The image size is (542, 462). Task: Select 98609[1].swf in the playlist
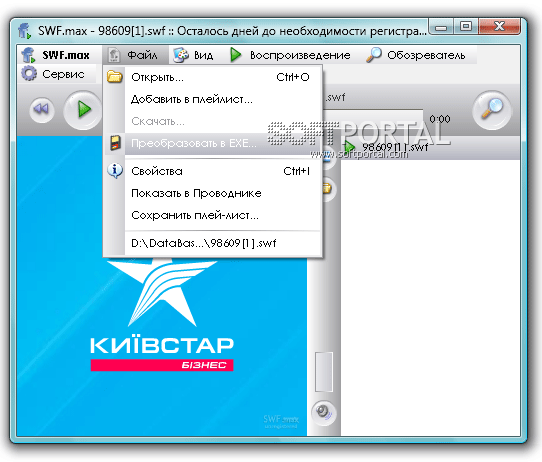395,148
